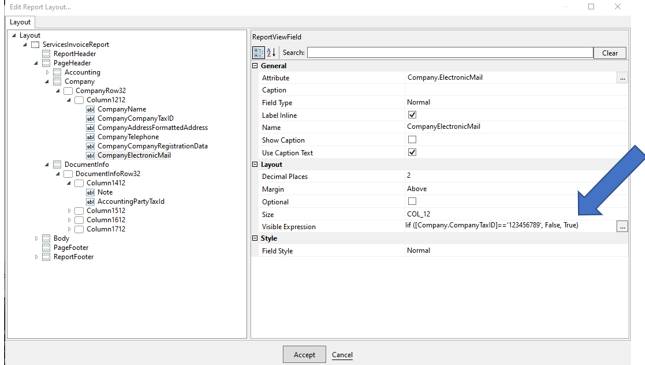The image size is (645, 365).
Task: Select the CompanyCompanyTaxID field icon
Action: pos(90,119)
